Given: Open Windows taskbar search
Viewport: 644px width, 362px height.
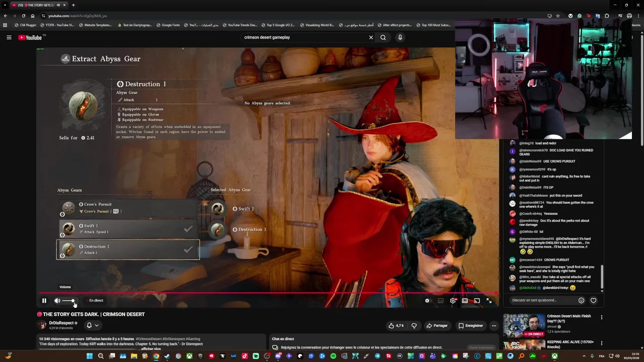Looking at the screenshot, I should [101, 356].
